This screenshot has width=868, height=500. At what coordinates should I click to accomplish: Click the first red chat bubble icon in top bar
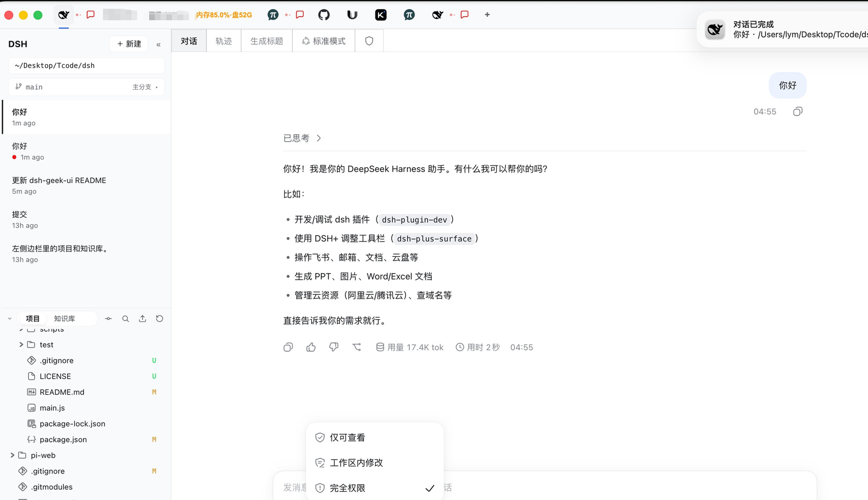tap(91, 15)
